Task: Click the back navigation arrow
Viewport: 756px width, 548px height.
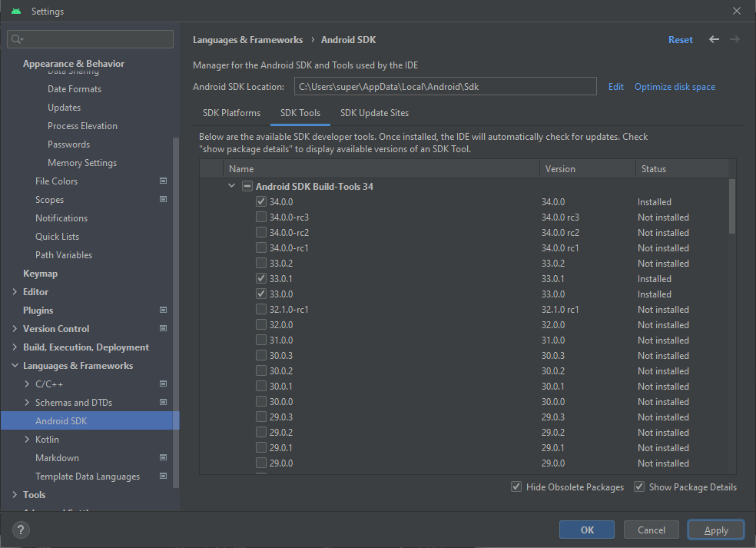Action: tap(714, 39)
